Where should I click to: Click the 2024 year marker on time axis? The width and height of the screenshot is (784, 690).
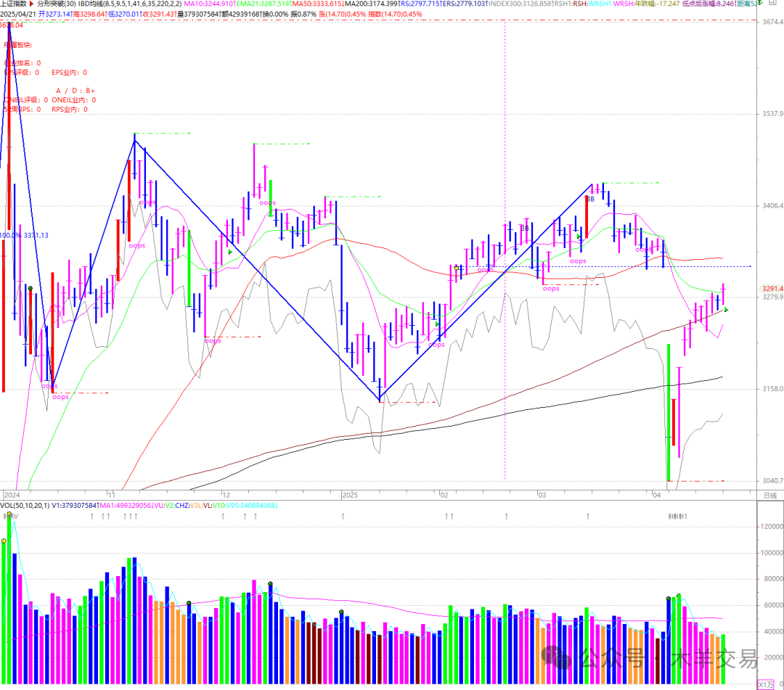tap(12, 495)
